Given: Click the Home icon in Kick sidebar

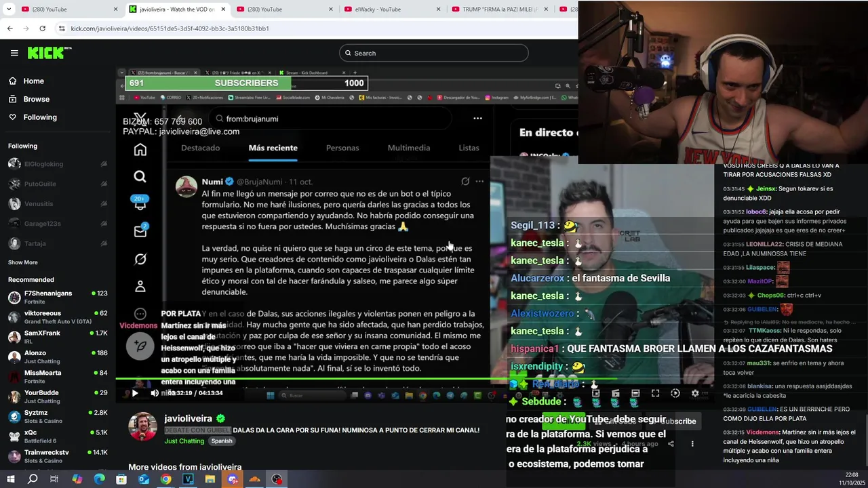Looking at the screenshot, I should pyautogui.click(x=12, y=81).
